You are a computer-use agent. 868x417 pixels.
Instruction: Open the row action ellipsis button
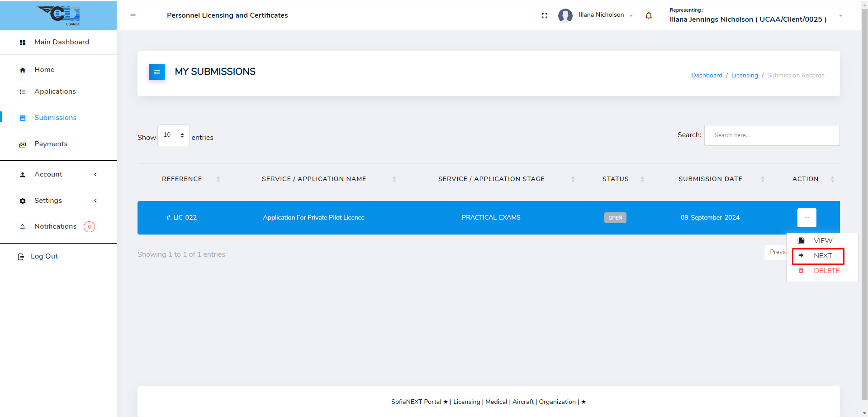(806, 218)
